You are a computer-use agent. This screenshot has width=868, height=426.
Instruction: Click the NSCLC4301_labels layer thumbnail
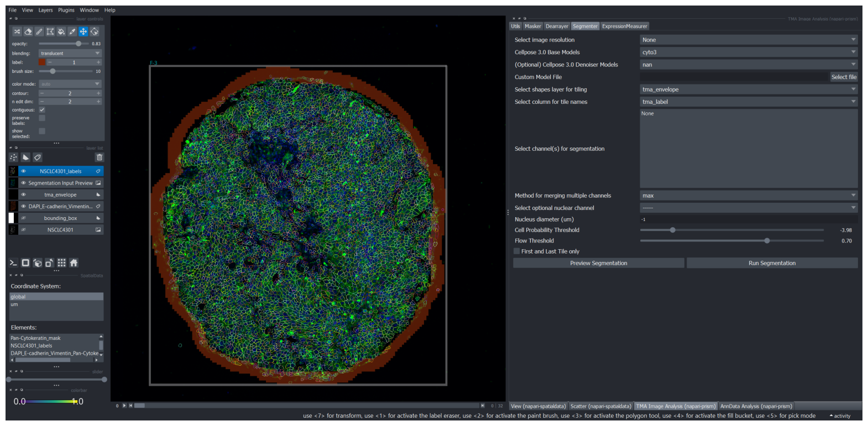[x=13, y=171]
